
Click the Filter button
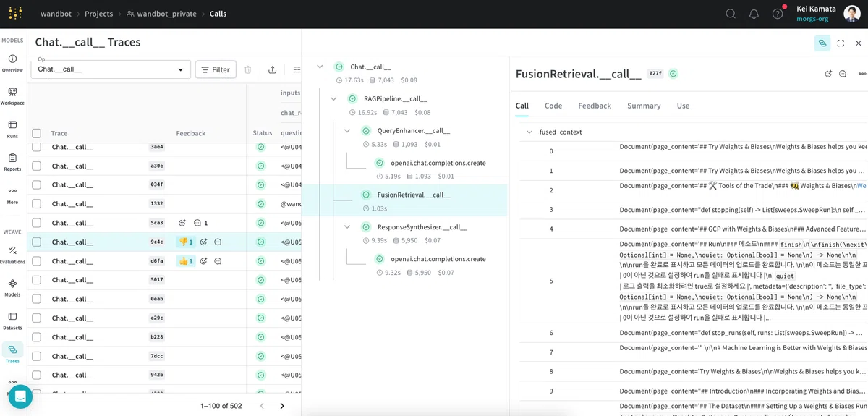click(216, 69)
